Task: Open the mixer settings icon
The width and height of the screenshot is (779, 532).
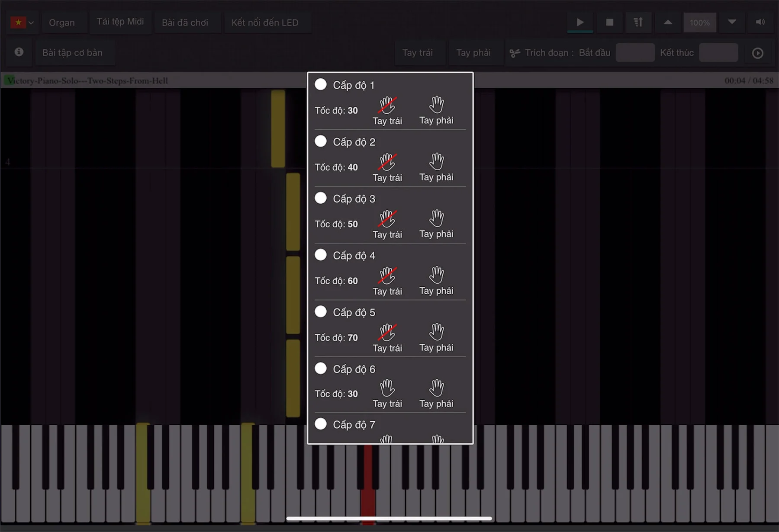Action: [x=638, y=22]
